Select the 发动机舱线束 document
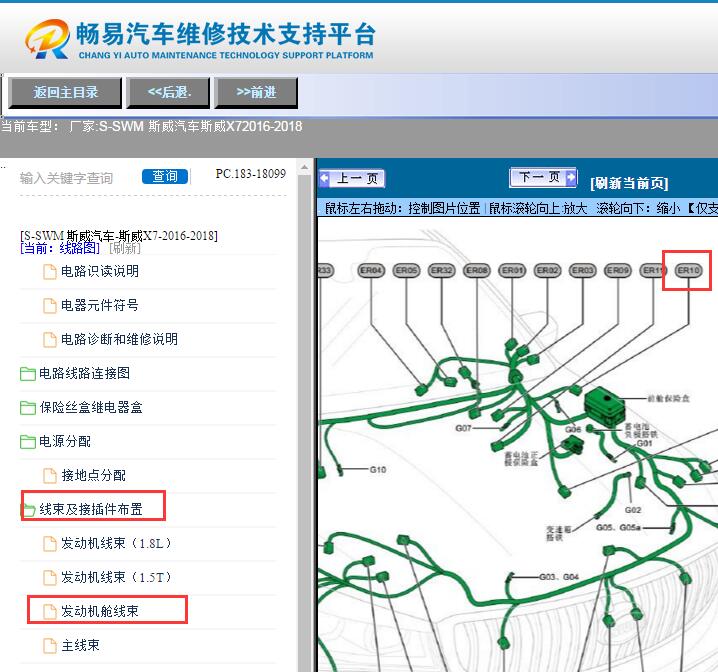 [100, 611]
